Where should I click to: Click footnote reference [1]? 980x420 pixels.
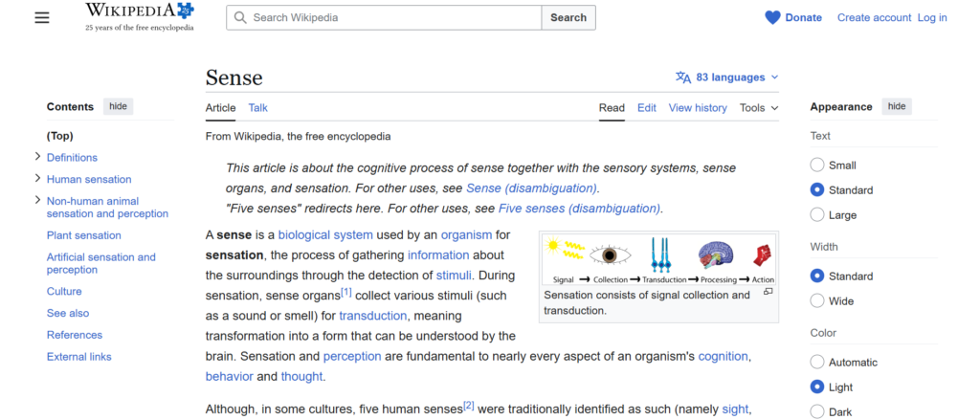click(x=346, y=292)
